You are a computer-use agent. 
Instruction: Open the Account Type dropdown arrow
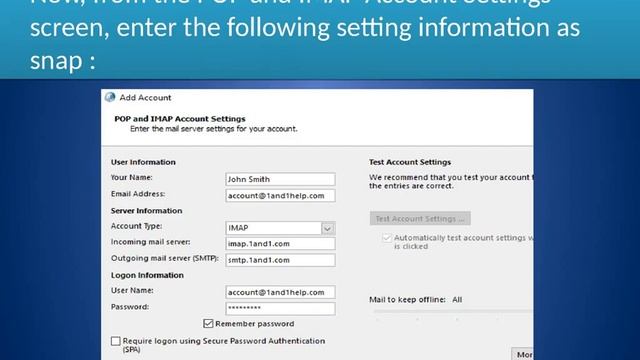click(328, 228)
